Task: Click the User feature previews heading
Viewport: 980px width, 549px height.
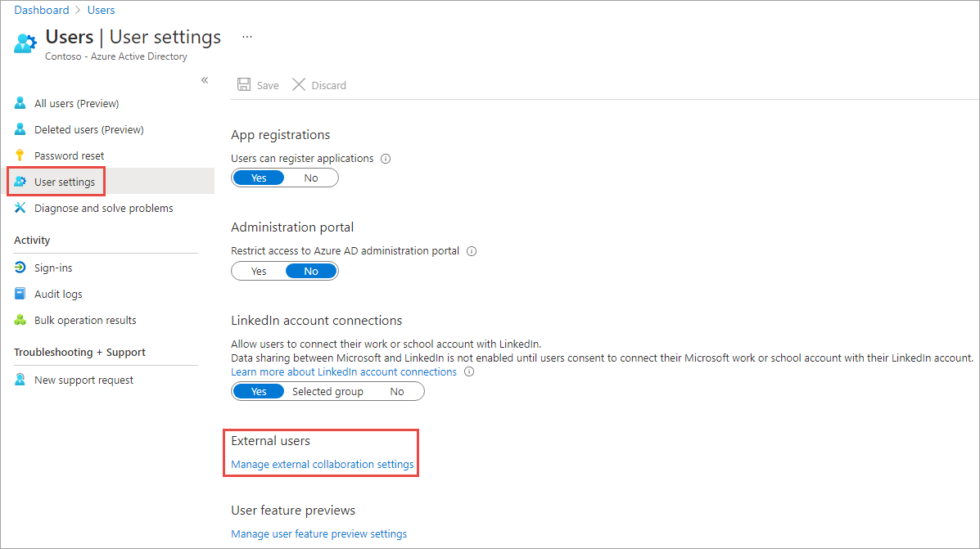Action: coord(293,511)
